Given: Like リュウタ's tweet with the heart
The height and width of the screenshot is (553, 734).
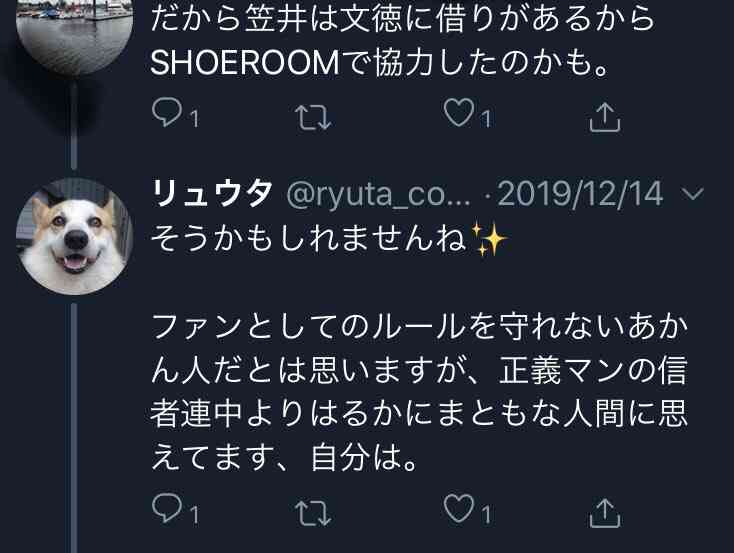Looking at the screenshot, I should click(x=459, y=509).
